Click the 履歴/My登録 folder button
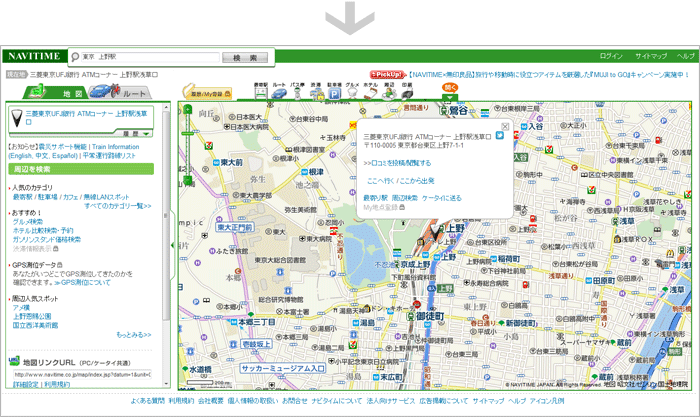 208,92
